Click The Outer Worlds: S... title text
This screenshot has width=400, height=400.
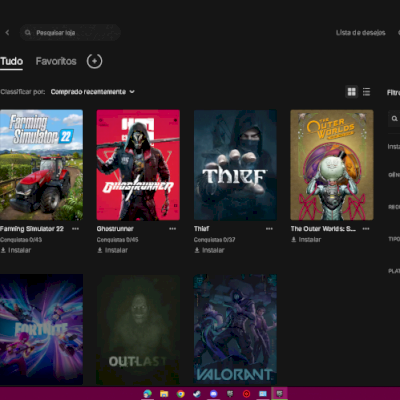click(x=323, y=229)
